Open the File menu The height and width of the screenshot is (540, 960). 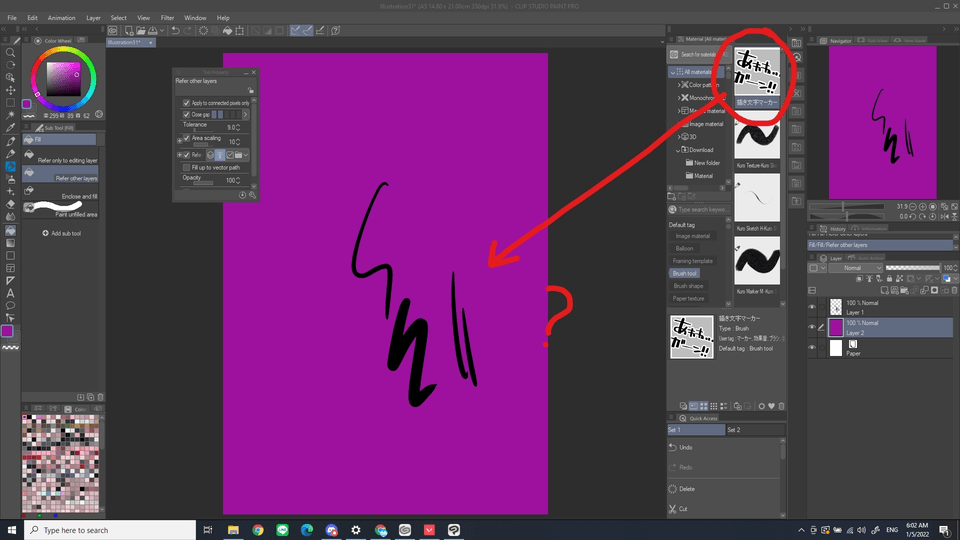pyautogui.click(x=12, y=18)
